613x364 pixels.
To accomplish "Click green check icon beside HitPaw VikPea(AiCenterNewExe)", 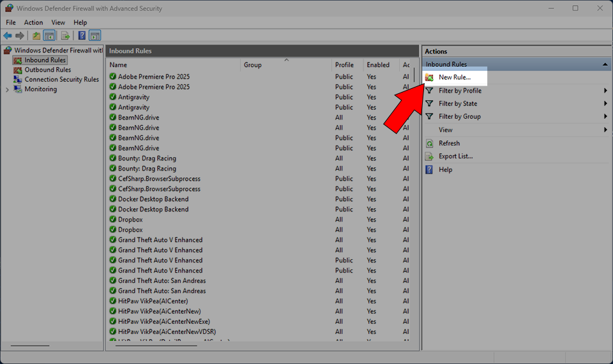I will pyautogui.click(x=112, y=321).
